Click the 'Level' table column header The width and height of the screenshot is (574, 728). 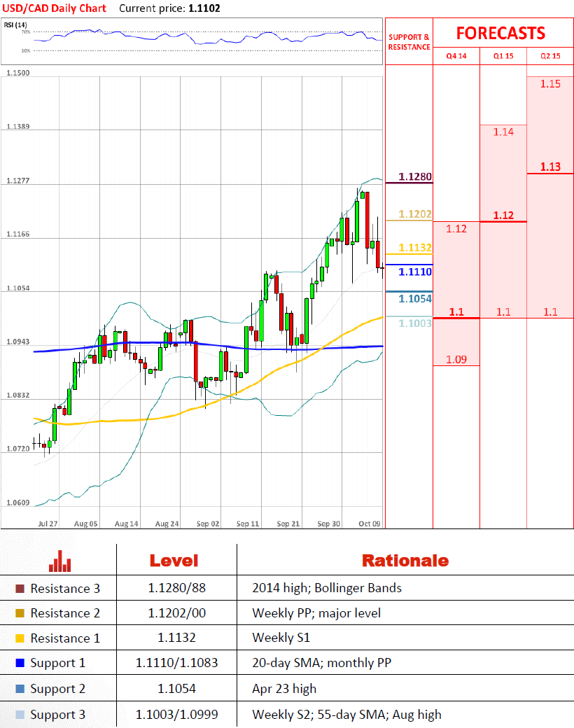tap(174, 561)
